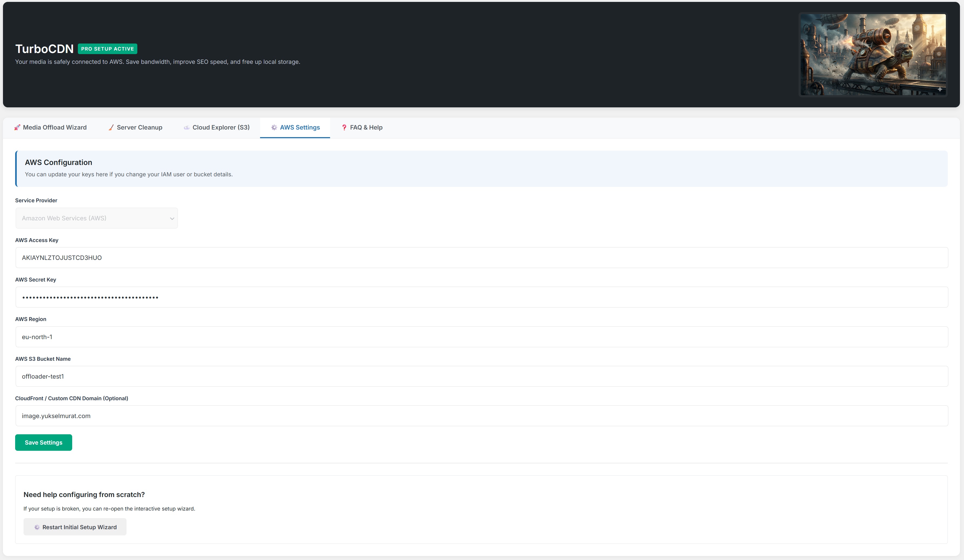Click Restart Initial Setup Wizard button

pyautogui.click(x=75, y=527)
